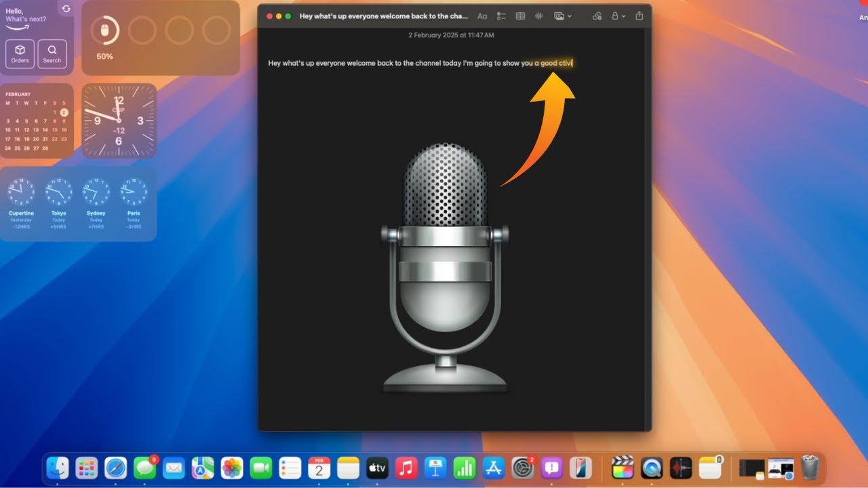Start audio recording with the waveform icon

click(540, 16)
